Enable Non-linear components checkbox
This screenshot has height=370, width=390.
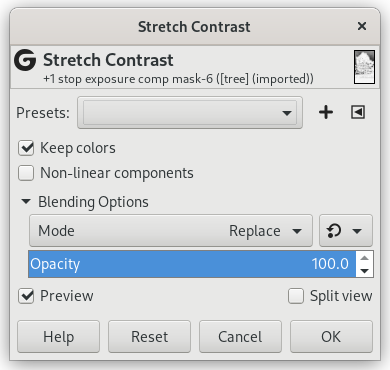(x=26, y=173)
